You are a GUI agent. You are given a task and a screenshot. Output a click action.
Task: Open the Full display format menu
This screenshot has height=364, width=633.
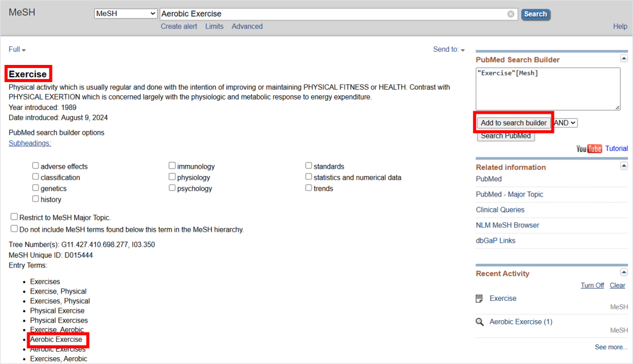click(17, 49)
